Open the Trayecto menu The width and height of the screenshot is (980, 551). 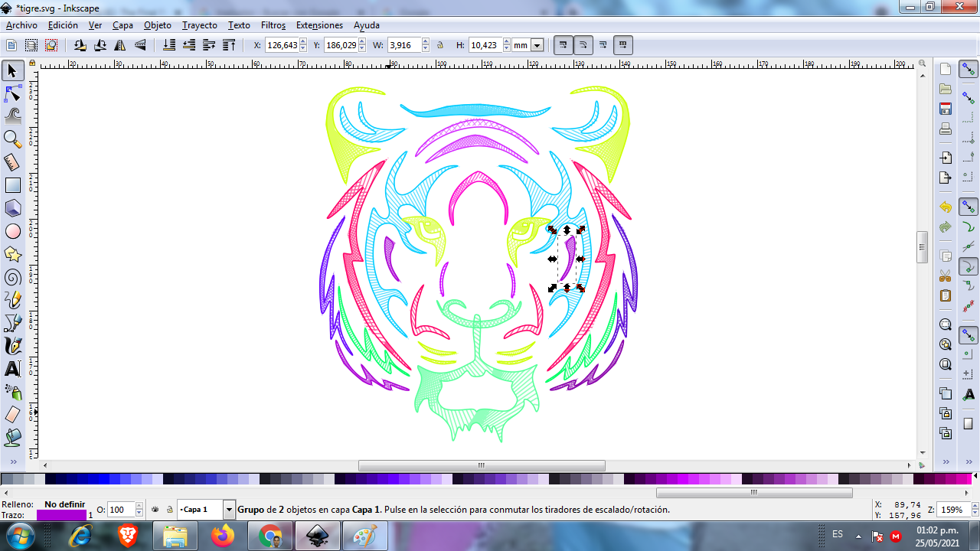point(200,25)
